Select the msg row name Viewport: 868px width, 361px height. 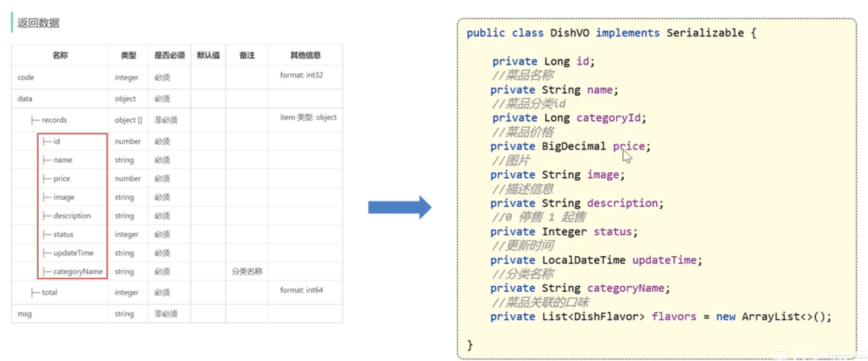pos(25,314)
